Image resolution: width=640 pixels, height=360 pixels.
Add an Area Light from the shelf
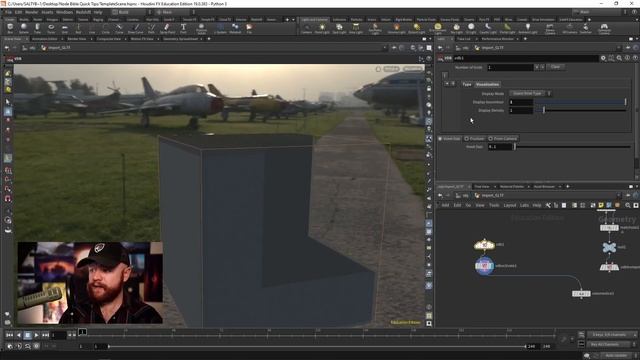(356, 29)
